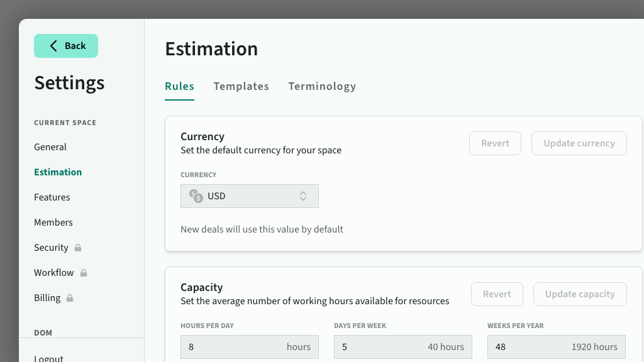The height and width of the screenshot is (362, 644).
Task: Switch to the Templates tab
Action: (x=241, y=87)
